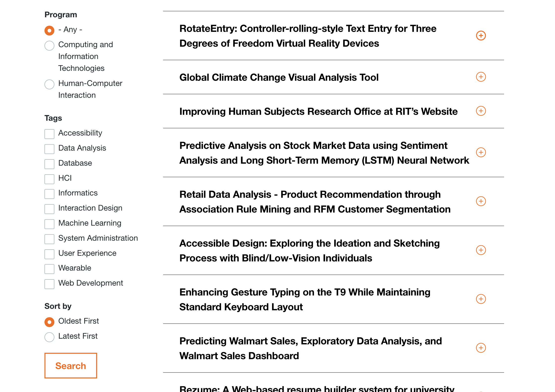Viewport: 555px width, 392px height.
Task: Click plus icon for Accessible Design project
Action: [x=481, y=250]
